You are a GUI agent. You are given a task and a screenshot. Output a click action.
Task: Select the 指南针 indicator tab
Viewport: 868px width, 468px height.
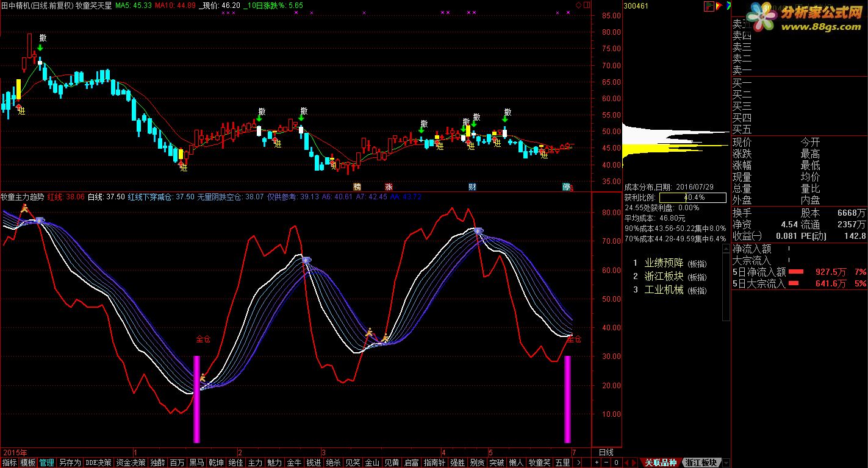tap(434, 463)
